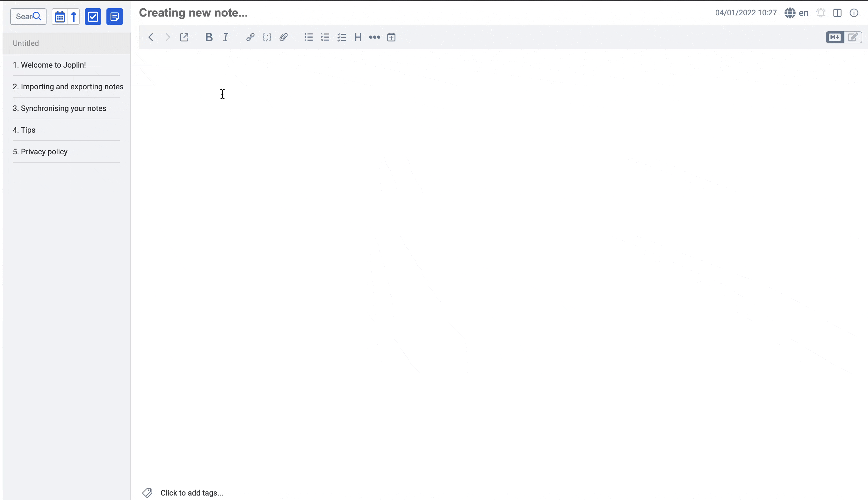The width and height of the screenshot is (868, 500).
Task: Click the Bold formatting icon
Action: pos(209,37)
